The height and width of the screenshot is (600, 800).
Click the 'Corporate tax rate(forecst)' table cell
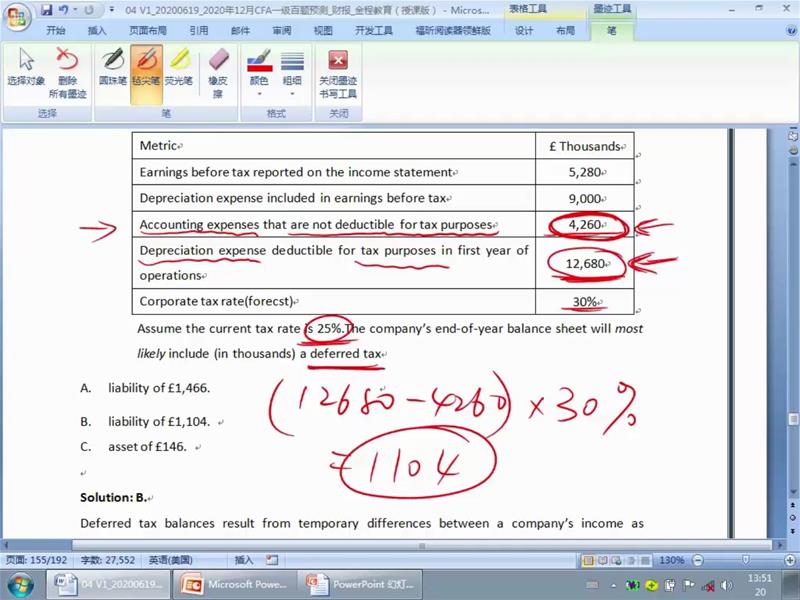(x=334, y=302)
